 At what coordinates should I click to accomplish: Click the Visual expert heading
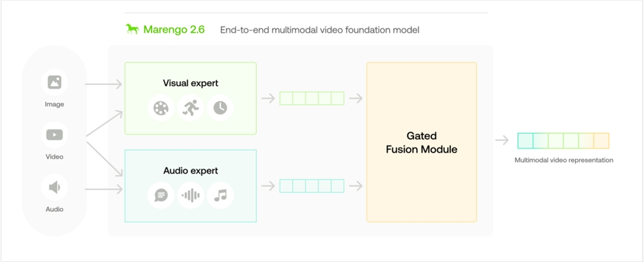click(191, 83)
